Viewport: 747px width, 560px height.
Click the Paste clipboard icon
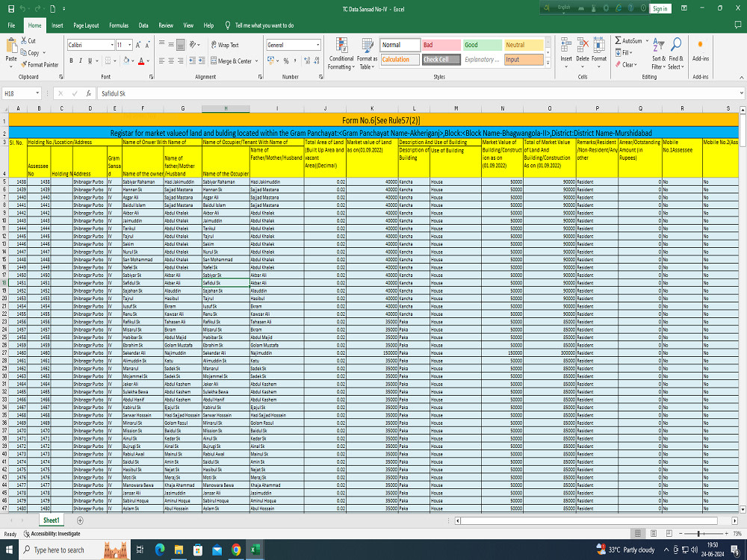click(x=11, y=46)
